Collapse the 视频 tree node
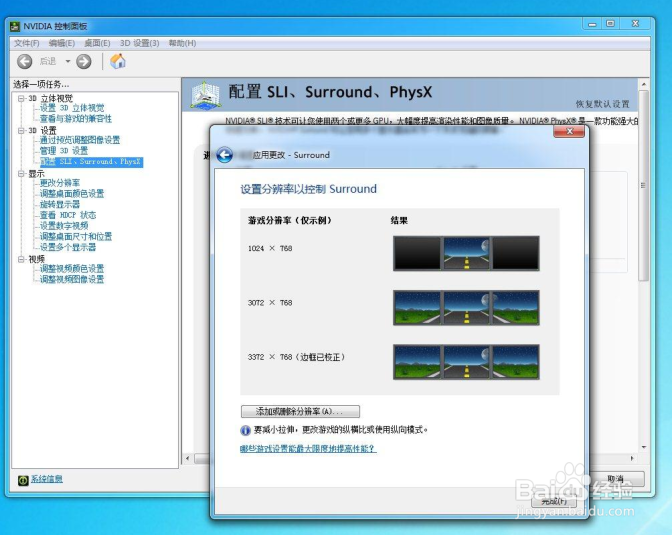 tap(21, 259)
